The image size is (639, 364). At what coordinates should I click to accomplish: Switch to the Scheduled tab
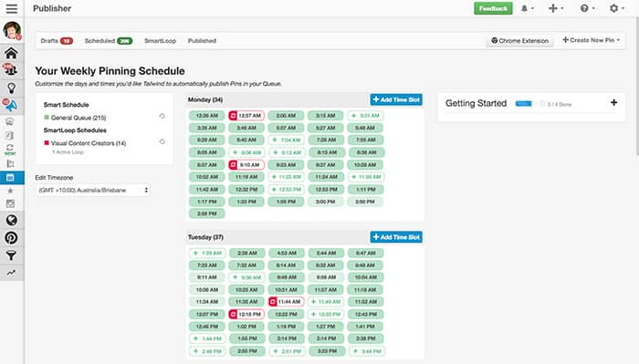[109, 41]
